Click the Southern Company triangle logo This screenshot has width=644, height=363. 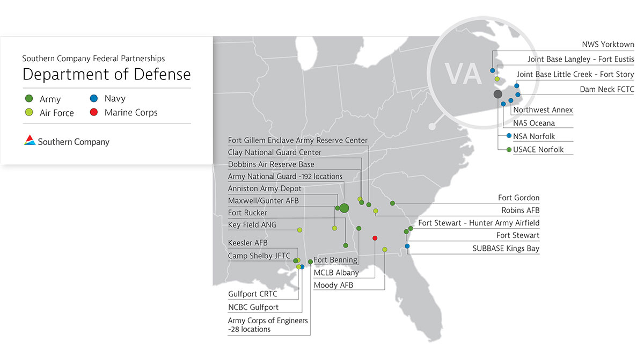[x=30, y=141]
